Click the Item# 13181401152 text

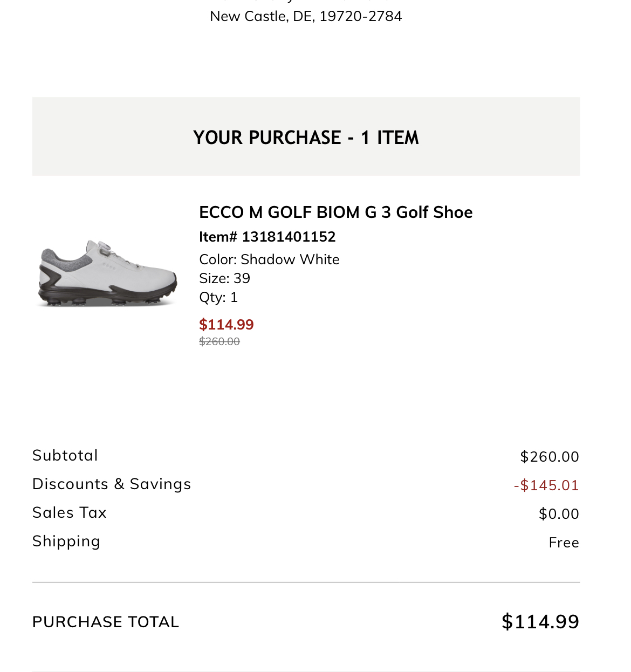(267, 237)
